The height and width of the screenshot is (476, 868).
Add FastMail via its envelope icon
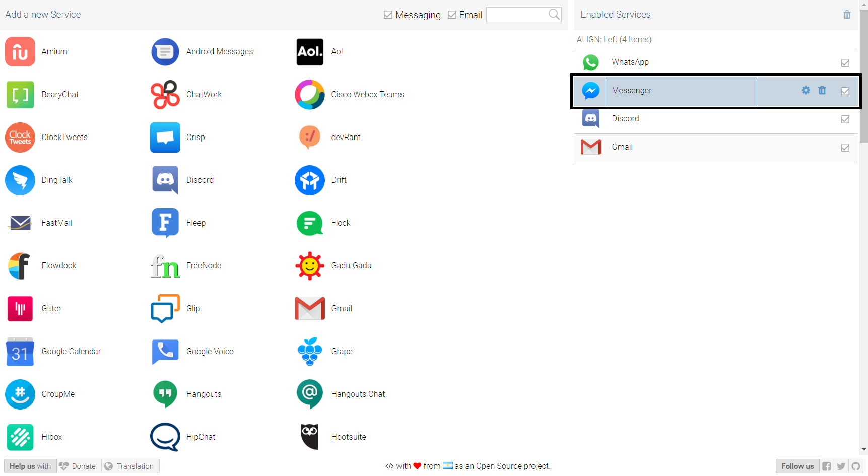[x=20, y=223]
